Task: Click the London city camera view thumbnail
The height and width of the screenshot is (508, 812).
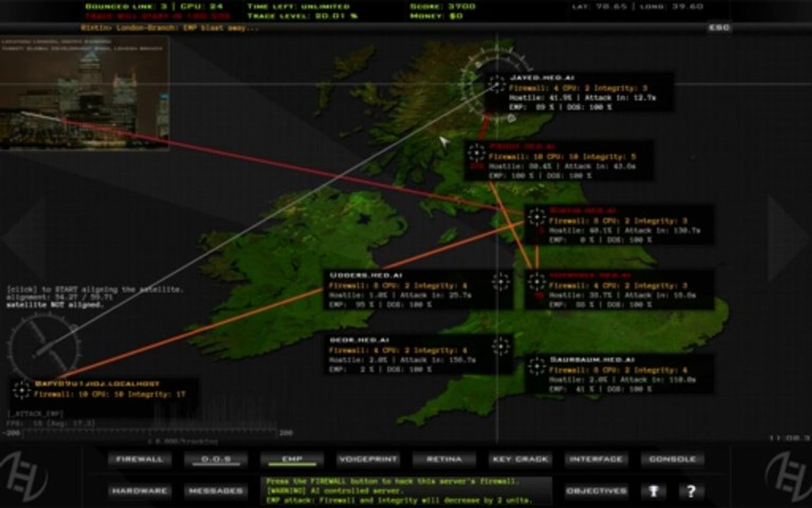Action: [x=84, y=93]
